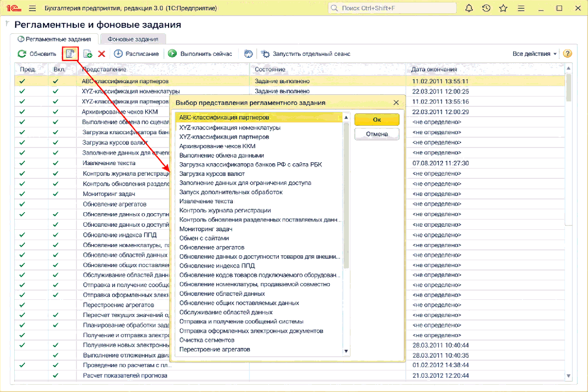Click the yellow help question mark icon
Screen dimensions: 588x392
coord(567,54)
